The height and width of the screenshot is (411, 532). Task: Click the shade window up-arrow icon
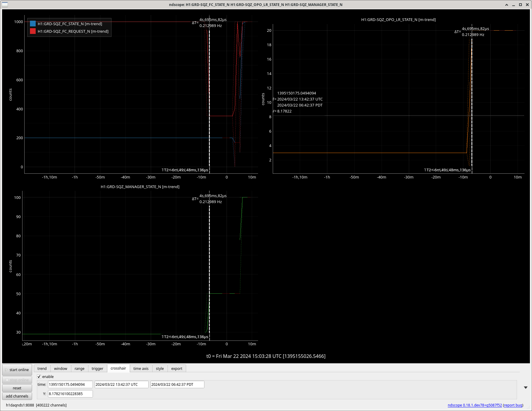[x=507, y=4]
